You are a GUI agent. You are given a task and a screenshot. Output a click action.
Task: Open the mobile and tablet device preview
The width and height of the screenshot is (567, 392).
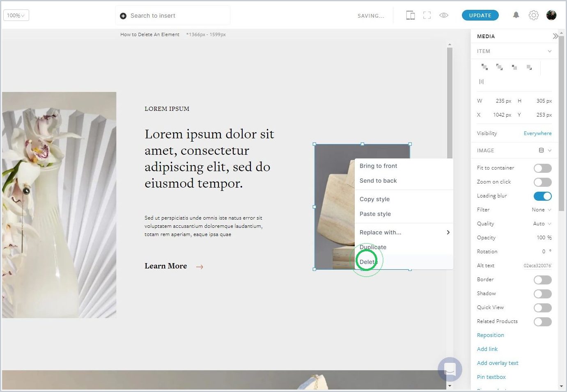[411, 16]
